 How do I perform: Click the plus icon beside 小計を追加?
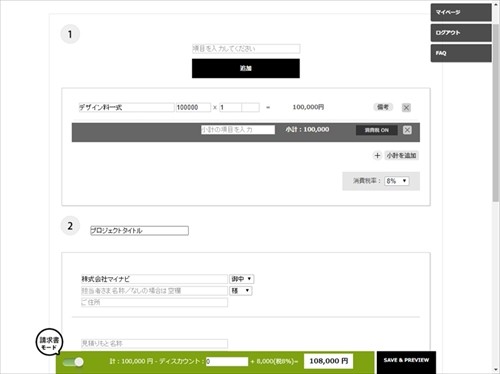377,156
